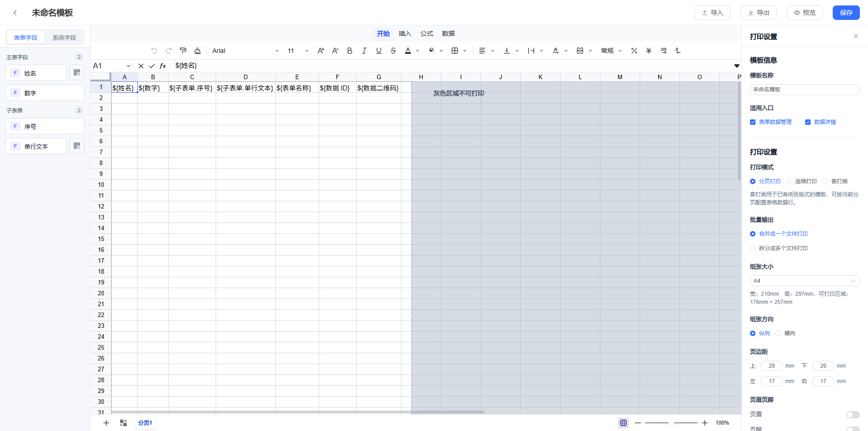Open the Arial font family dropdown

click(245, 51)
